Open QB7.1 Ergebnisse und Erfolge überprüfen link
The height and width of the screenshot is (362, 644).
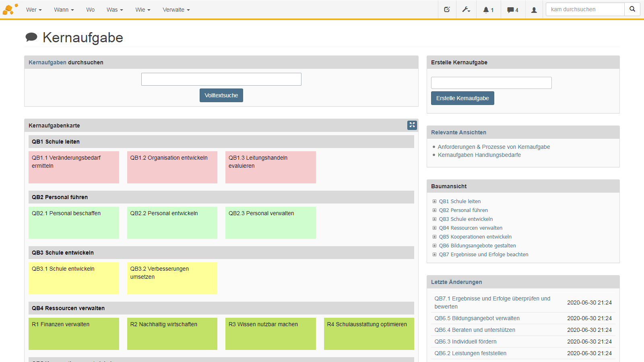(x=492, y=302)
